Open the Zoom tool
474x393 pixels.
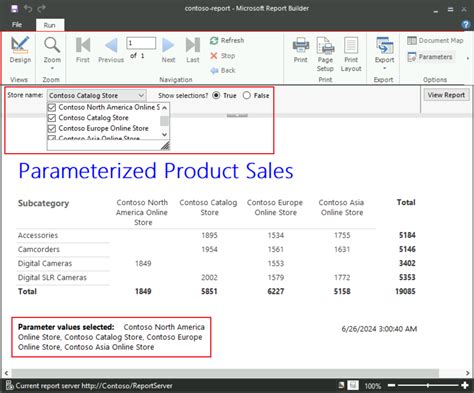tap(52, 53)
